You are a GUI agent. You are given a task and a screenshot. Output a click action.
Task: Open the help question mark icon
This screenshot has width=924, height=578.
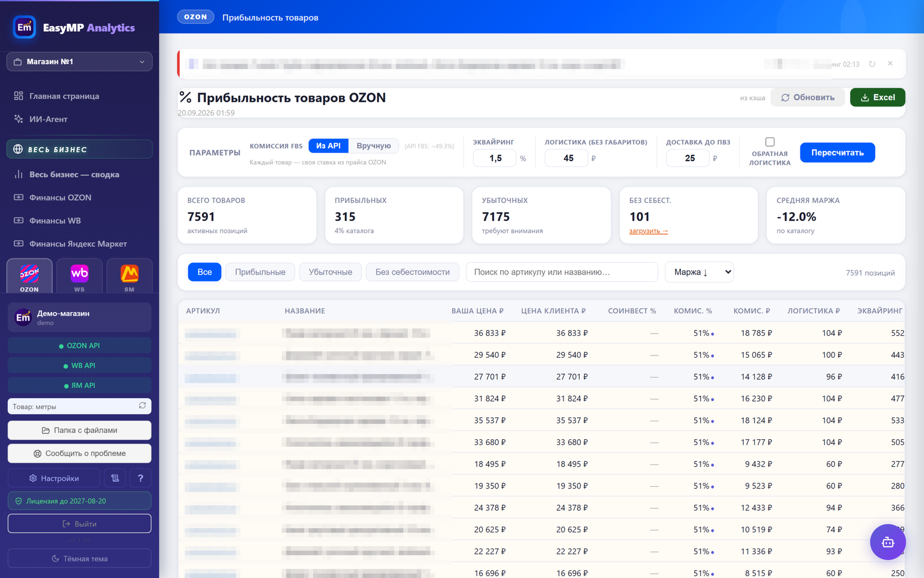pyautogui.click(x=140, y=478)
